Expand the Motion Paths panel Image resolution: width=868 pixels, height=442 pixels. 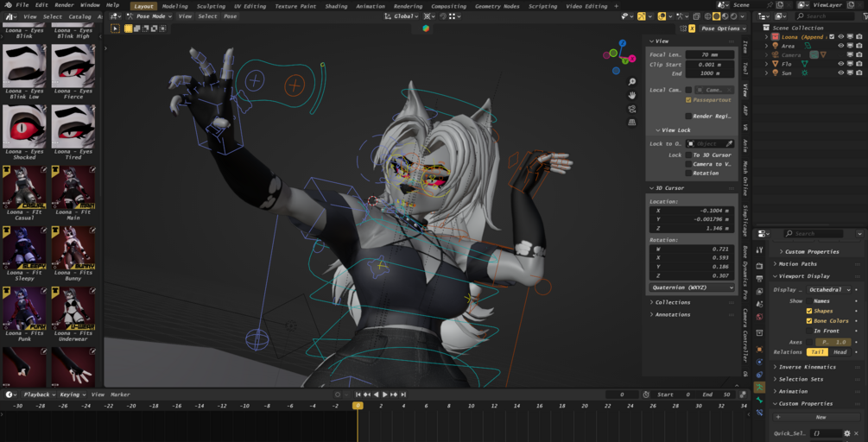pyautogui.click(x=797, y=264)
